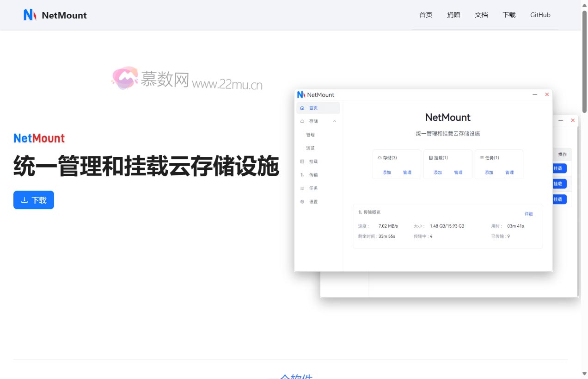This screenshot has width=588, height=379.
Task: Click a 挂载 button under the 操作 column
Action: 557,168
